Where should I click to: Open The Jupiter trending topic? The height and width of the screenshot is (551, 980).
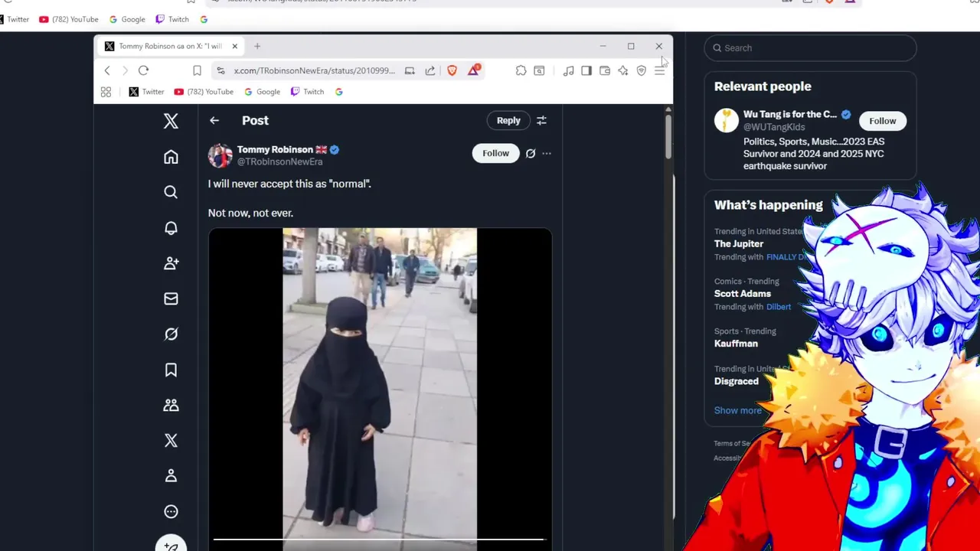739,243
